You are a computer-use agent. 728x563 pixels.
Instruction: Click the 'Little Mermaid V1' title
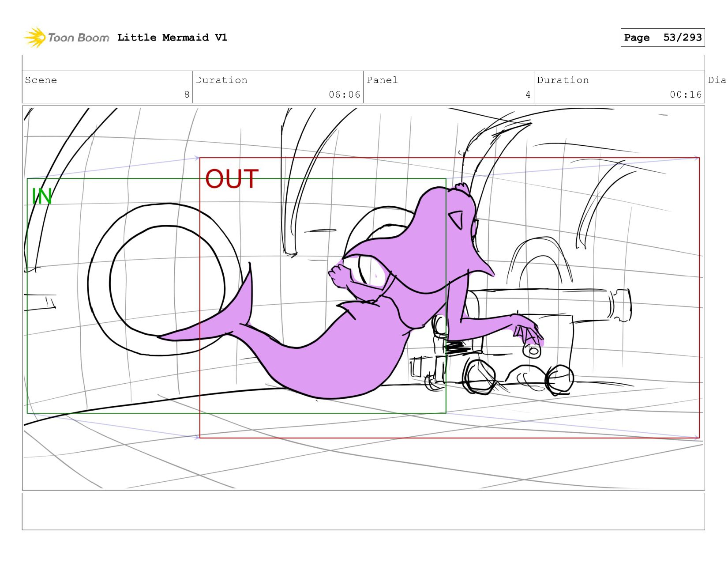click(172, 38)
